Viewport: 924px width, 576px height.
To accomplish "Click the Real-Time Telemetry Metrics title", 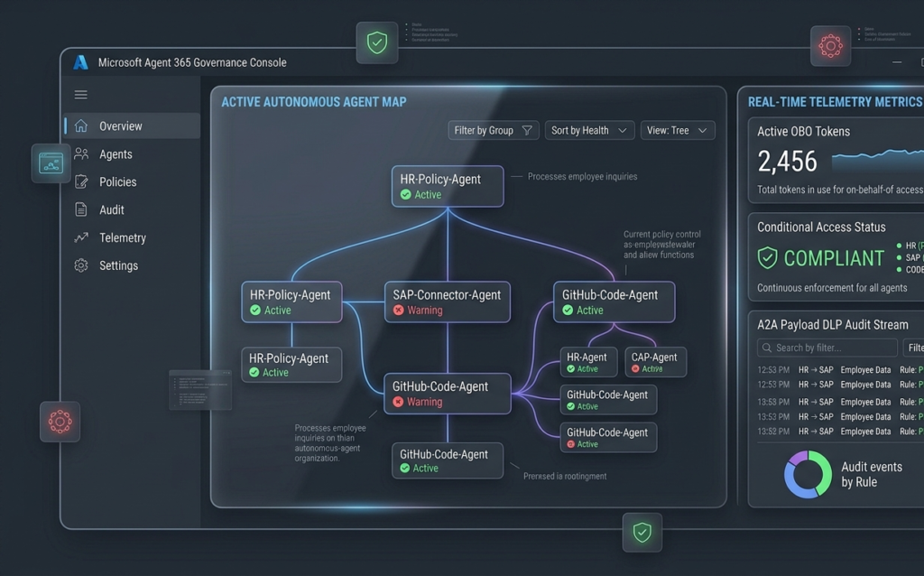I will point(835,102).
